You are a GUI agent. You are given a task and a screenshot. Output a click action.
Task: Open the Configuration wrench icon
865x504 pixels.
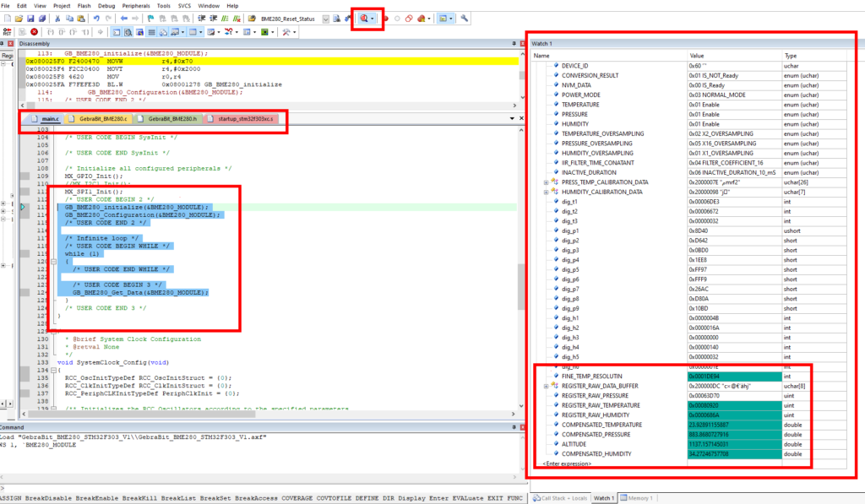point(465,19)
